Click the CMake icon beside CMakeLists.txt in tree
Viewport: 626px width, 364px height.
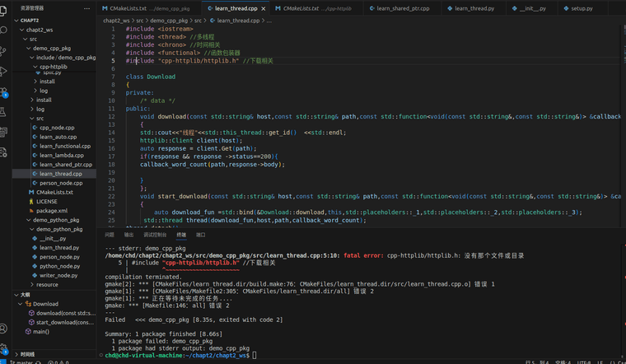coord(31,192)
